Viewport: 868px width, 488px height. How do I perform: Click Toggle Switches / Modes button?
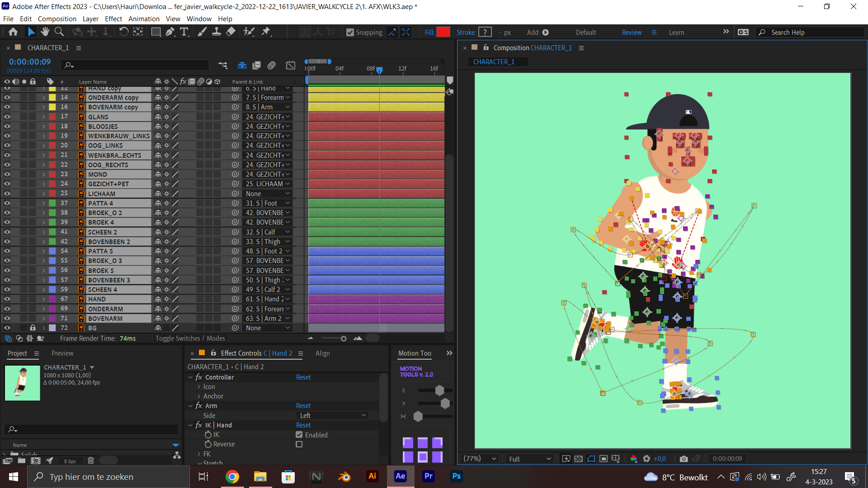coord(190,338)
